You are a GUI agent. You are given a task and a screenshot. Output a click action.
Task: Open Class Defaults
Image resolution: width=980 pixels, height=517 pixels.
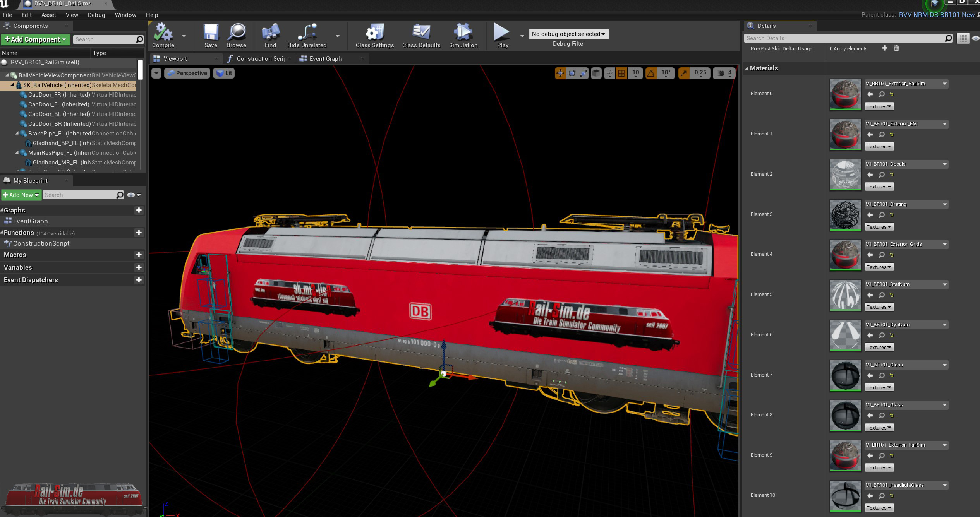coord(421,35)
